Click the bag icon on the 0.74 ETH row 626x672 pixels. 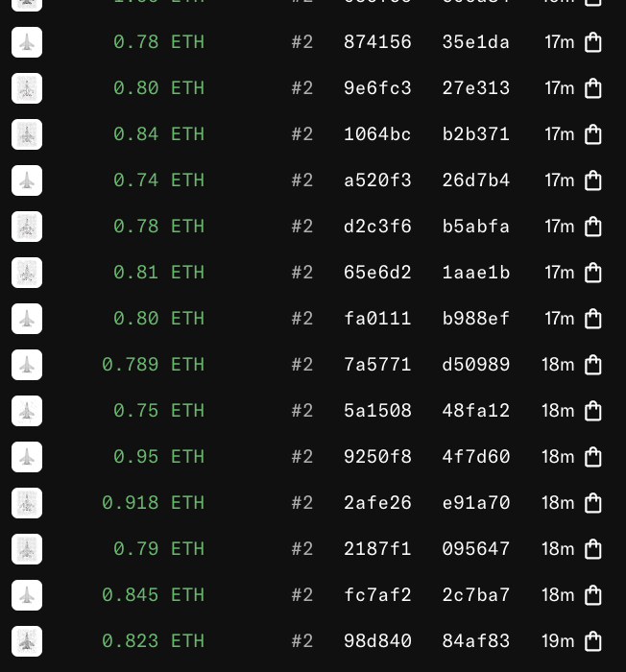point(593,180)
